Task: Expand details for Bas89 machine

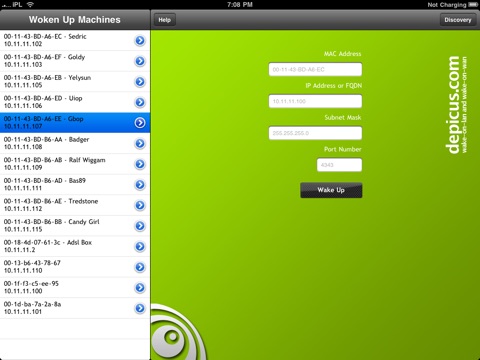Action: click(x=140, y=184)
